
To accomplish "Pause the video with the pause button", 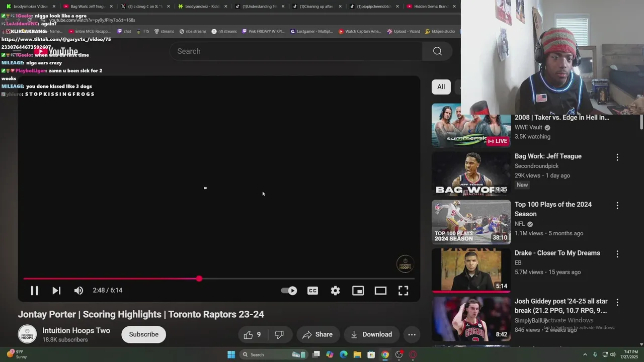I will coord(34,291).
